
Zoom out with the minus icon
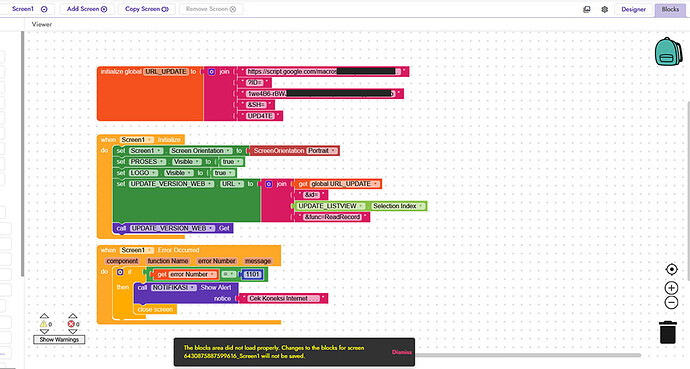tap(672, 303)
